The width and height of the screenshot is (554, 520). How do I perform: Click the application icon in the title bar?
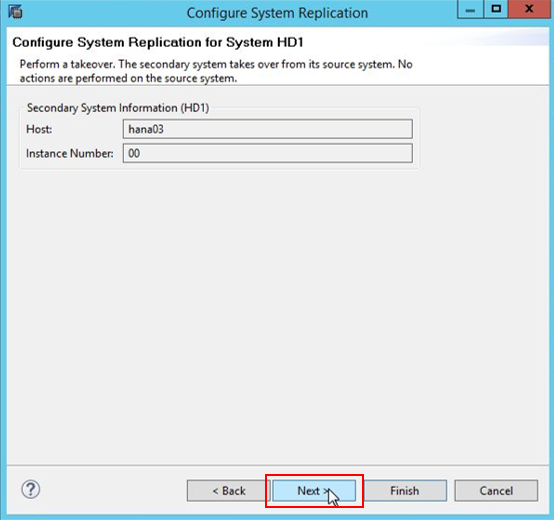[x=15, y=12]
